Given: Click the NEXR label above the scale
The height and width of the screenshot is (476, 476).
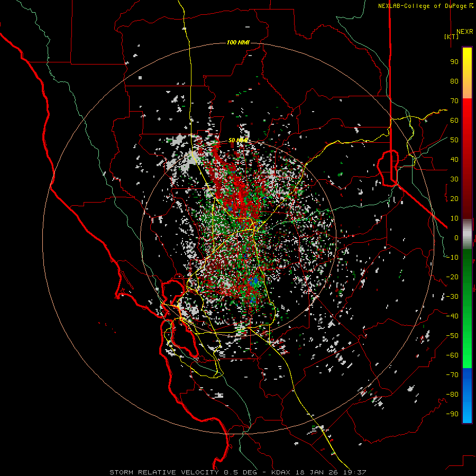Looking at the screenshot, I should pyautogui.click(x=464, y=32).
